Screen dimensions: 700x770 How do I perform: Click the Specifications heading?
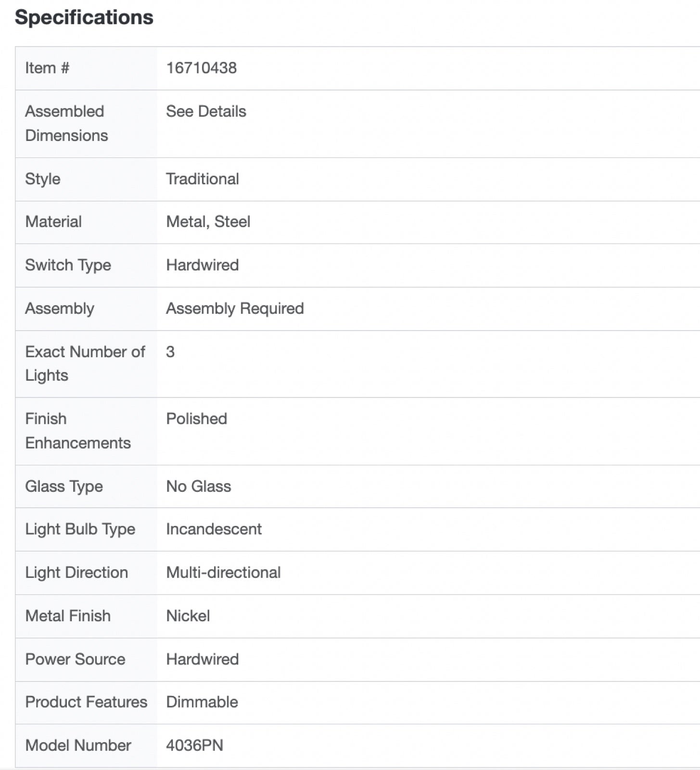click(84, 17)
